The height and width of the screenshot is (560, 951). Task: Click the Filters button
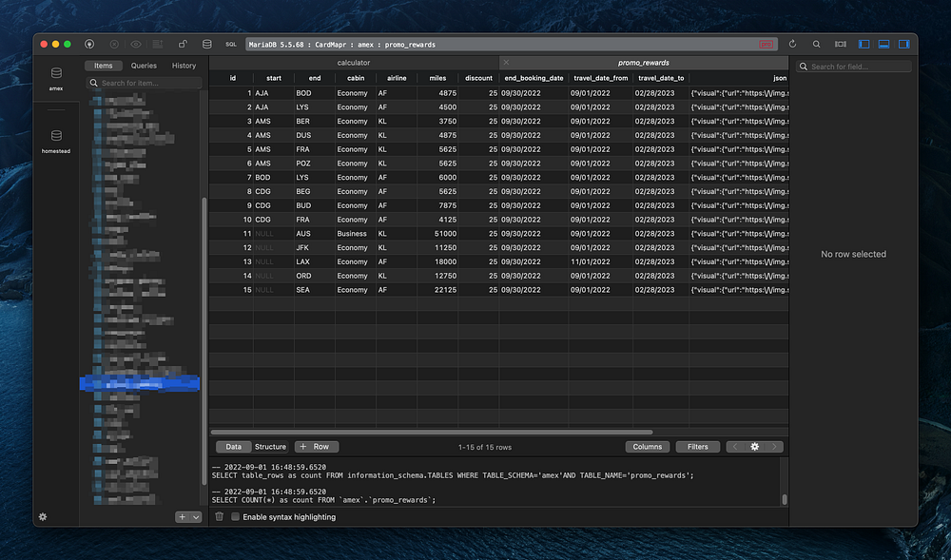697,447
